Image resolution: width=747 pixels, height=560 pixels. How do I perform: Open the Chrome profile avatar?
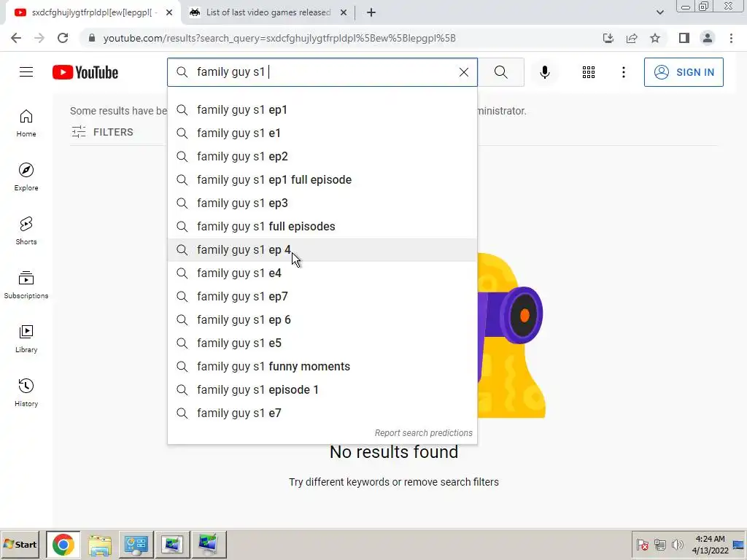[x=708, y=38]
